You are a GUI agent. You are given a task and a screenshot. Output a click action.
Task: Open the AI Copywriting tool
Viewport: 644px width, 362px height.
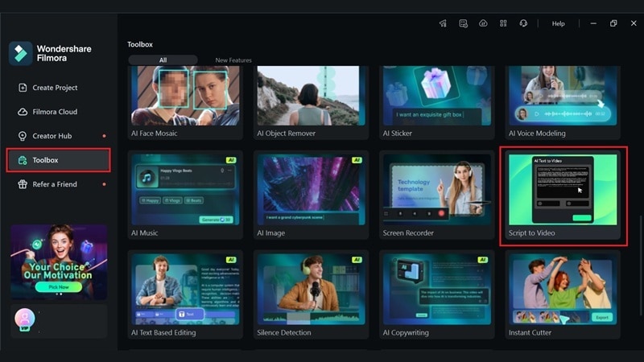click(437, 294)
